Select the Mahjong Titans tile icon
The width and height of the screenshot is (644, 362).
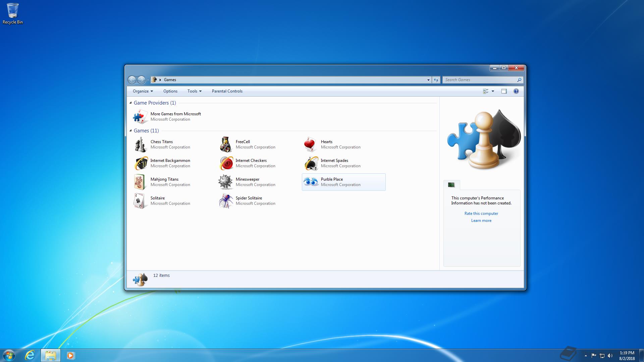pyautogui.click(x=140, y=182)
